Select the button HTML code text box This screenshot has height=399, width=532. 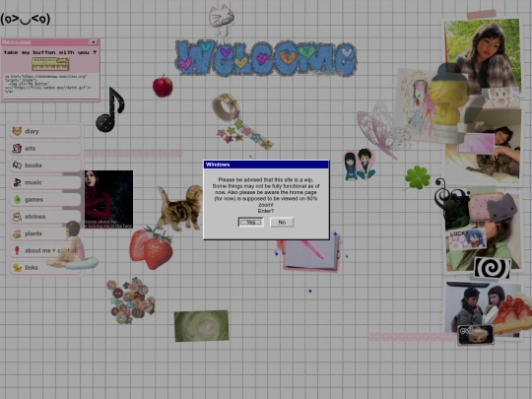click(x=51, y=85)
